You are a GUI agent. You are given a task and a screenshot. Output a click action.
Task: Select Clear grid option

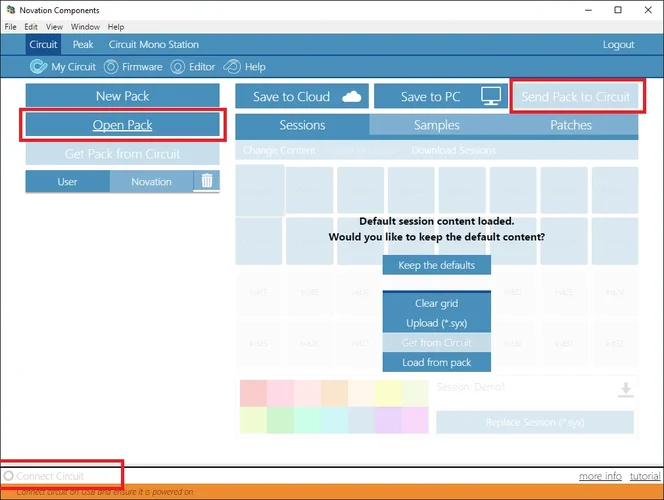437,303
